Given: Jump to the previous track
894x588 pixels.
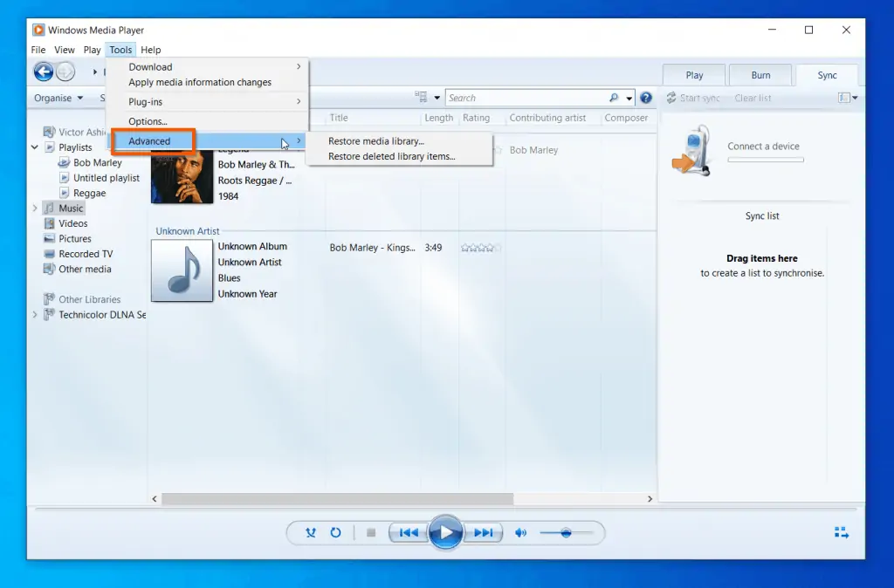Looking at the screenshot, I should 408,533.
